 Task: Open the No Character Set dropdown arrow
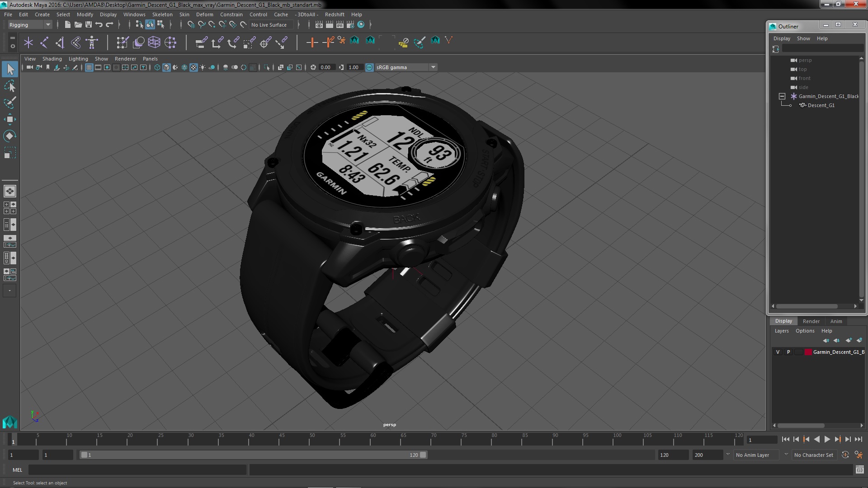tap(786, 455)
